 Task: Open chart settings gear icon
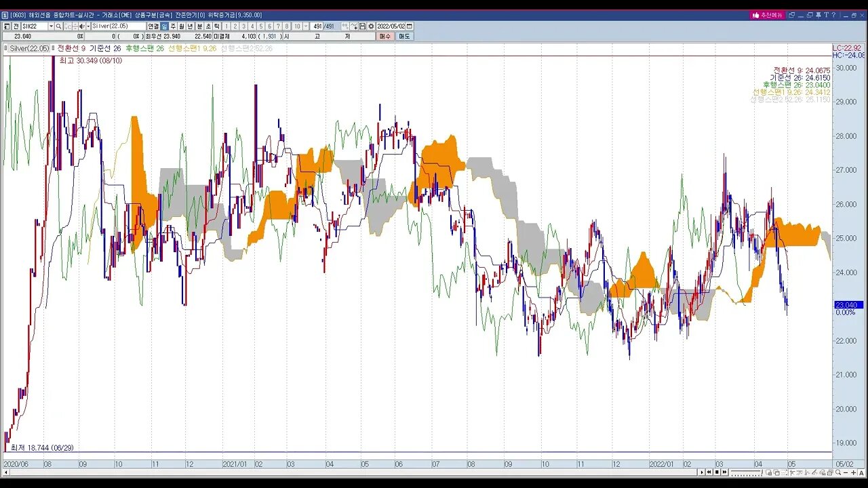pyautogui.click(x=371, y=26)
